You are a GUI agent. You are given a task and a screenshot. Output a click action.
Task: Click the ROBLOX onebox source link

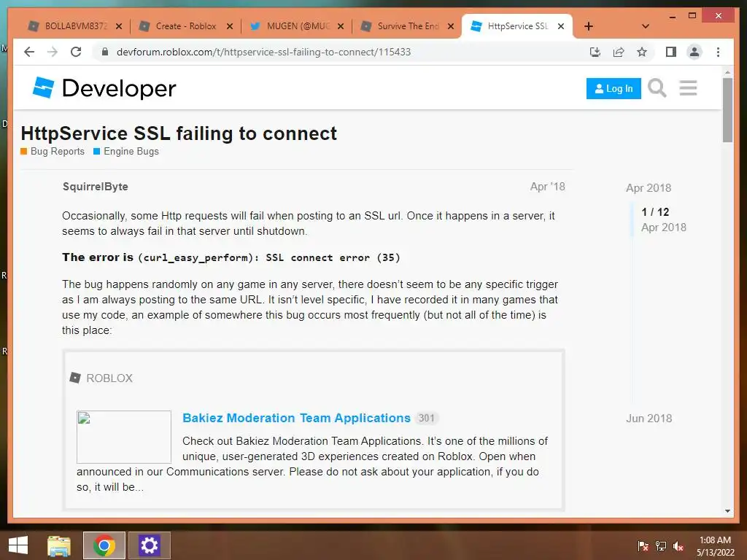coord(109,378)
